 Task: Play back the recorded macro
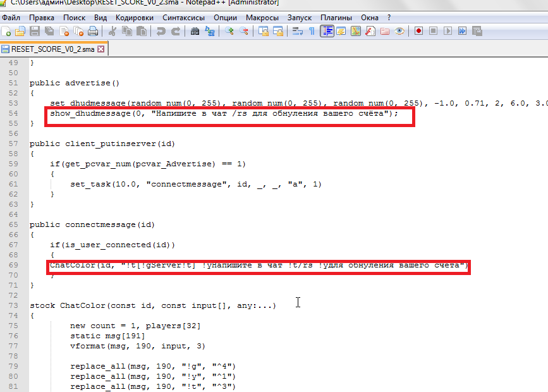click(448, 31)
